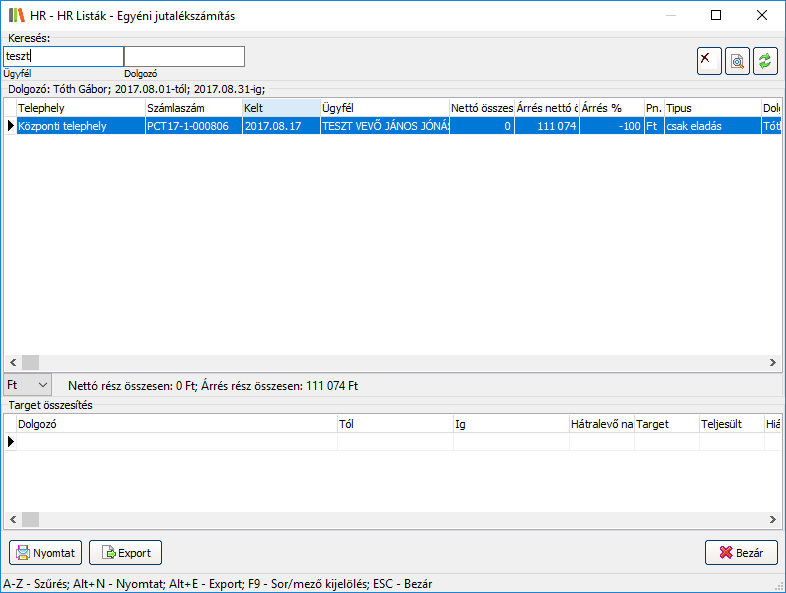Click the PCT17-1-000806 invoice number cell
Viewport: 786px width, 593px height.
(192, 126)
